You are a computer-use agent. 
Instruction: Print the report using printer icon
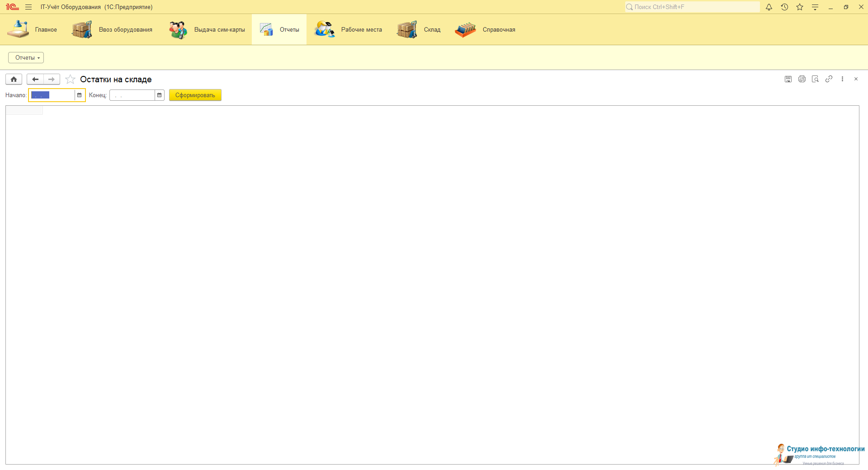coord(802,79)
